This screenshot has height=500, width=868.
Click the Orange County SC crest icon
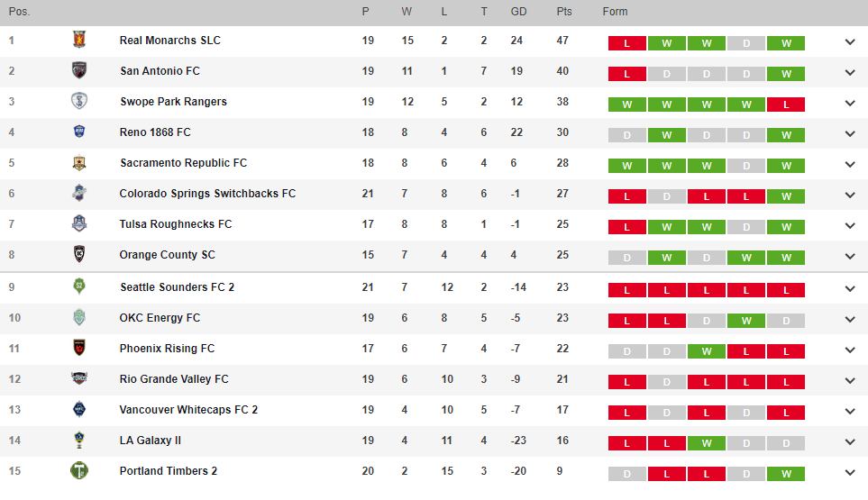pyautogui.click(x=79, y=254)
